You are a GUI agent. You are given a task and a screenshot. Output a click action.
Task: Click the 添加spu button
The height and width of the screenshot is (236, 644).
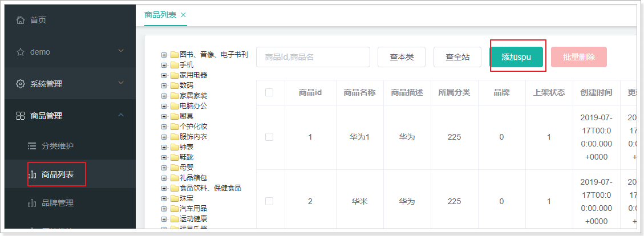coord(516,57)
